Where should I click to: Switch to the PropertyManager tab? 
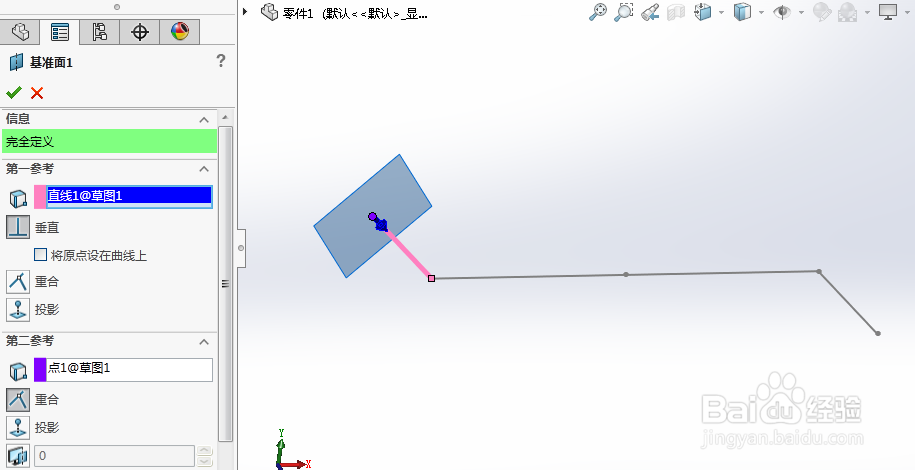[x=60, y=32]
